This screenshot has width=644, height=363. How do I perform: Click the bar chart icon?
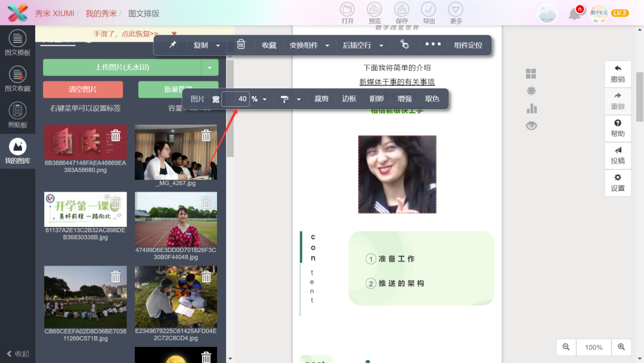[531, 108]
